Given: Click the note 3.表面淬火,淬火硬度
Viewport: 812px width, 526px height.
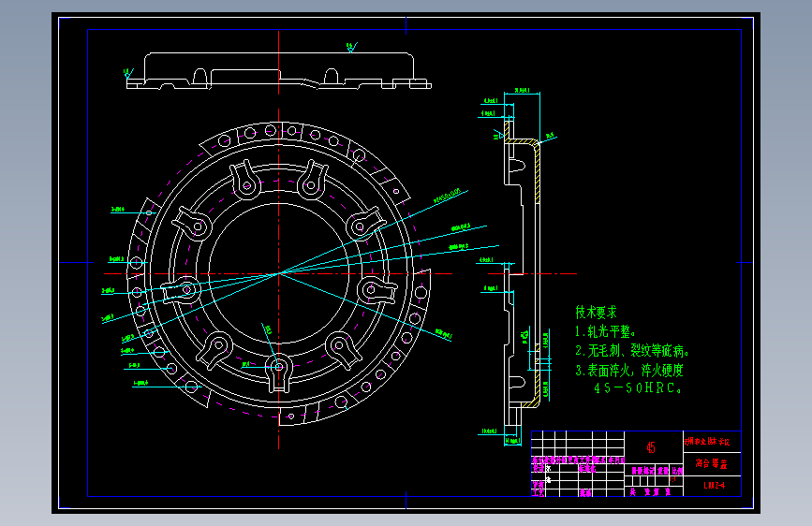Looking at the screenshot, I should click(629, 371).
